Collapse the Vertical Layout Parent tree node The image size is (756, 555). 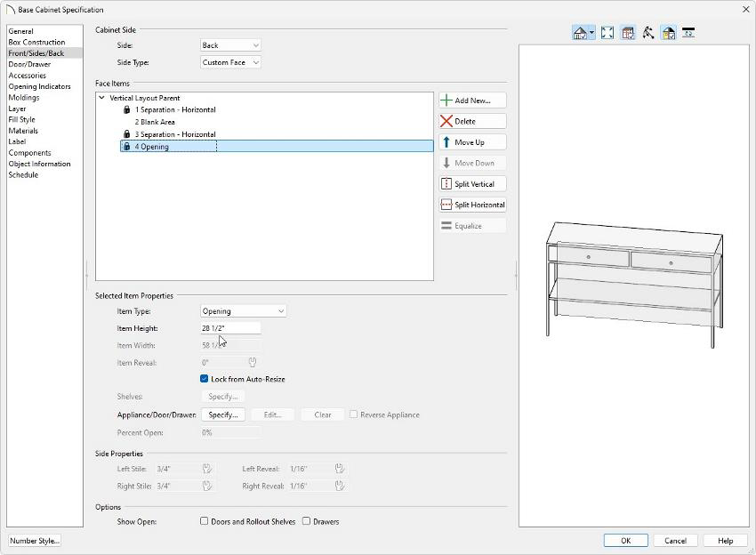[101, 98]
